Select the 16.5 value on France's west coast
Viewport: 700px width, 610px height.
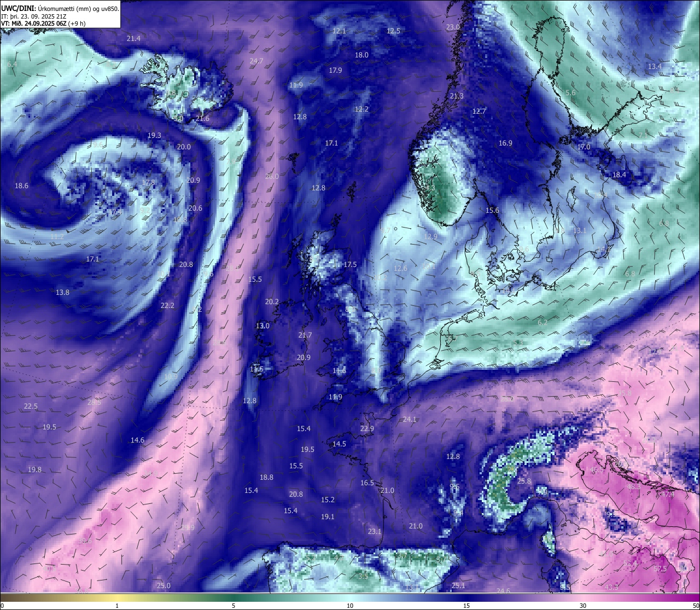coord(367,483)
